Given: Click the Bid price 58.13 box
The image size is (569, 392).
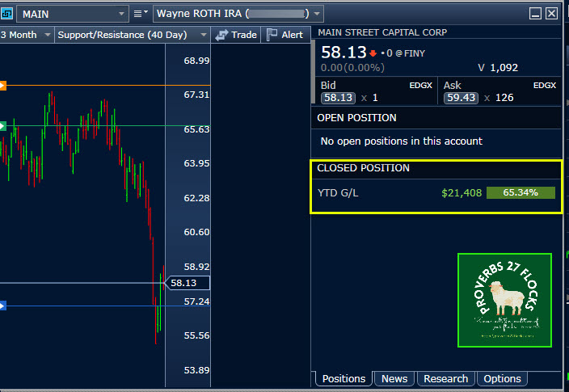Looking at the screenshot, I should (338, 98).
